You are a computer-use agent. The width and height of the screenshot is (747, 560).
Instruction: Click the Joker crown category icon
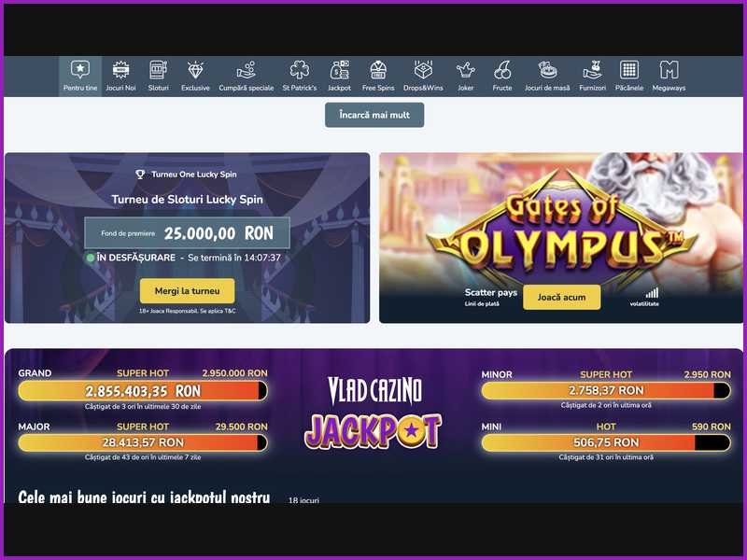pyautogui.click(x=466, y=70)
